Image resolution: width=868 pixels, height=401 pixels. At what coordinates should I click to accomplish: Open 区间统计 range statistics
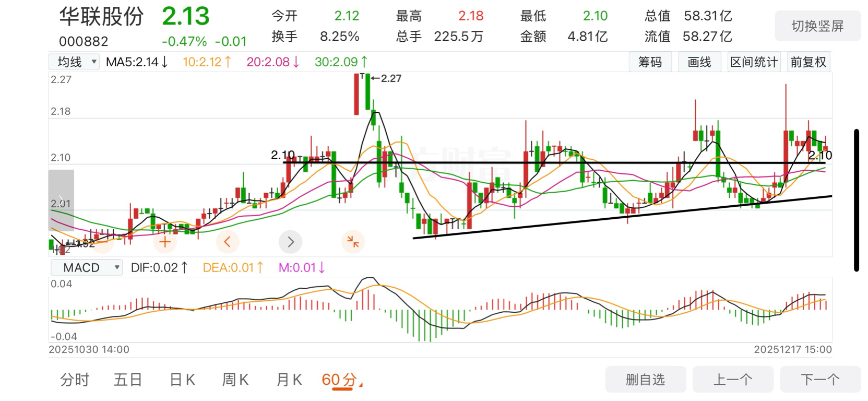(x=754, y=62)
